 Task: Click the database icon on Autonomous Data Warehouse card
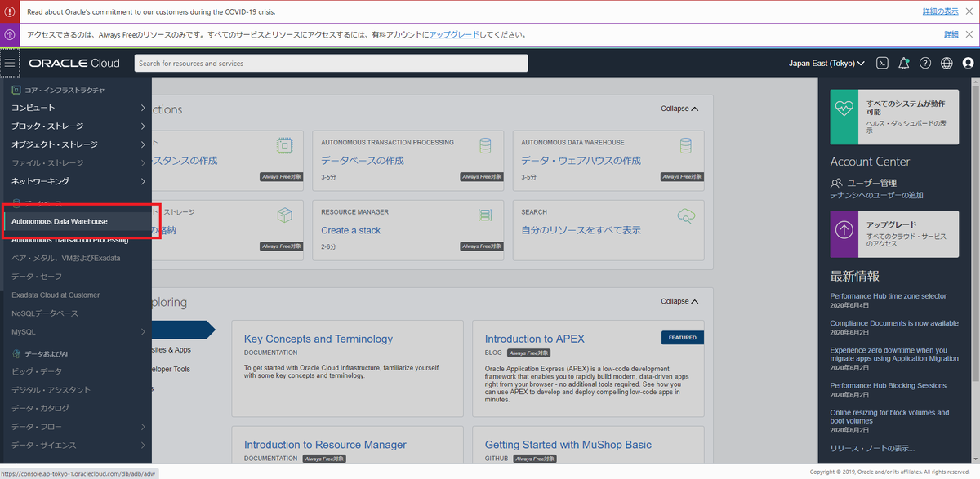[686, 146]
